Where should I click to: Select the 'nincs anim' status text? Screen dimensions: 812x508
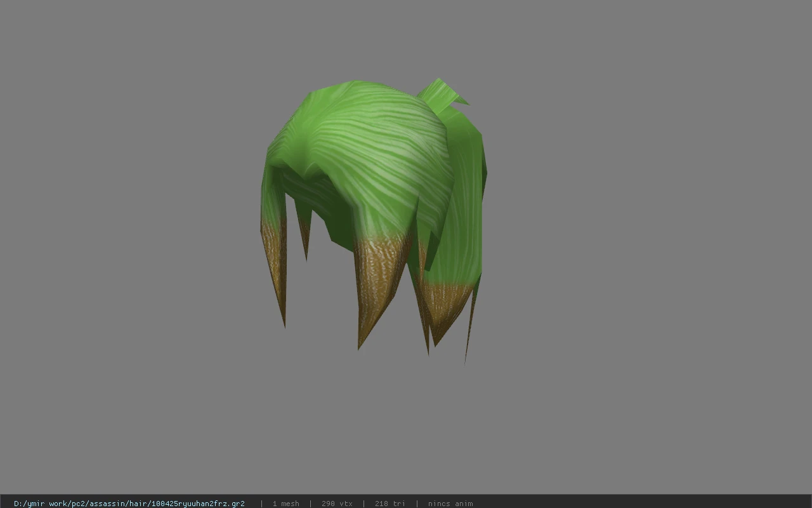pos(450,504)
